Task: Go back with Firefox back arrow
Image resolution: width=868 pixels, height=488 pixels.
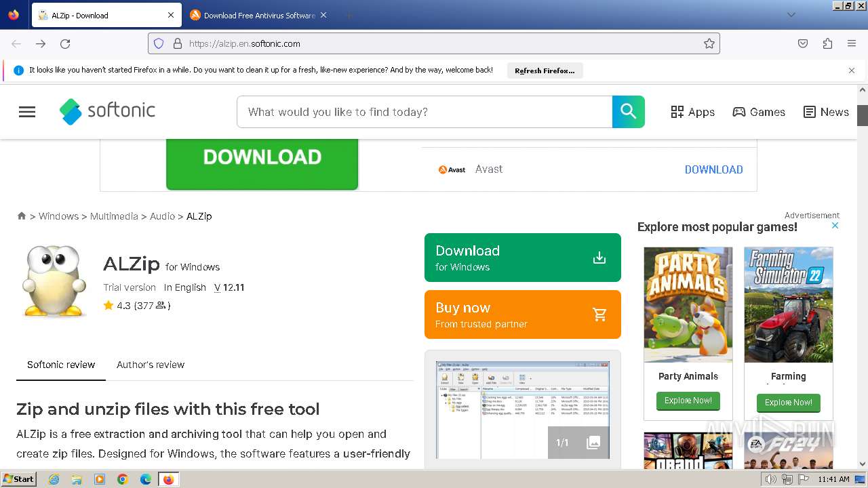Action: click(x=16, y=43)
